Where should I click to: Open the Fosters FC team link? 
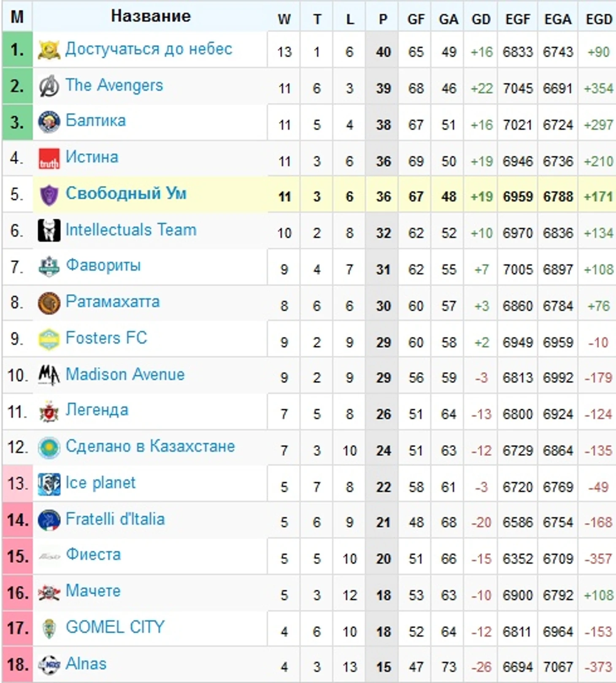pyautogui.click(x=106, y=338)
